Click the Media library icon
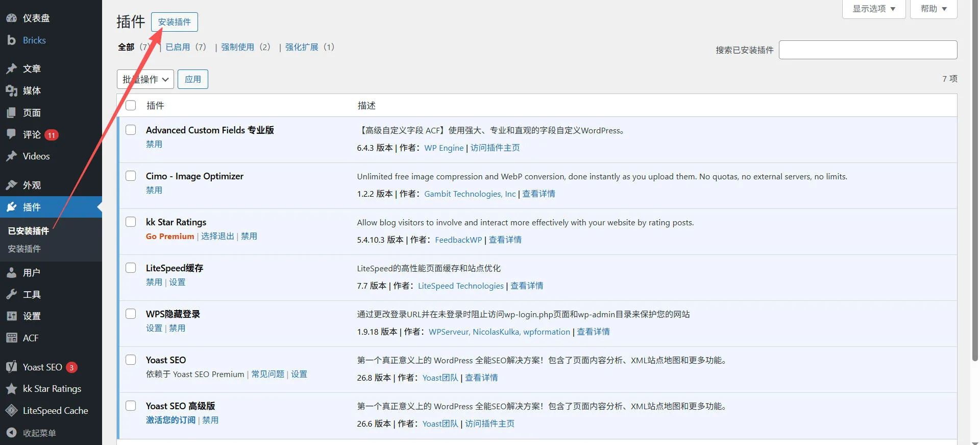Screen dimensions: 980x445 (12, 90)
